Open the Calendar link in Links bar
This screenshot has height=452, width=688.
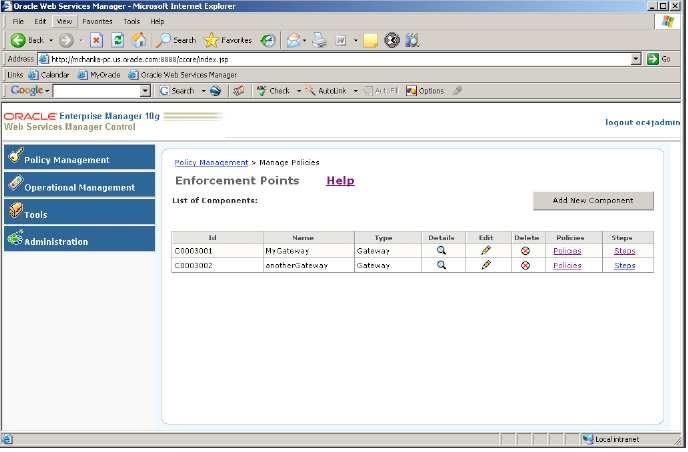click(x=49, y=75)
